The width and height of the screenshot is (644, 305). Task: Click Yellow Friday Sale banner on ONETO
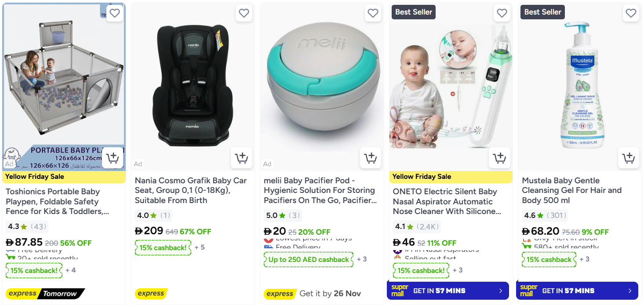click(x=451, y=177)
